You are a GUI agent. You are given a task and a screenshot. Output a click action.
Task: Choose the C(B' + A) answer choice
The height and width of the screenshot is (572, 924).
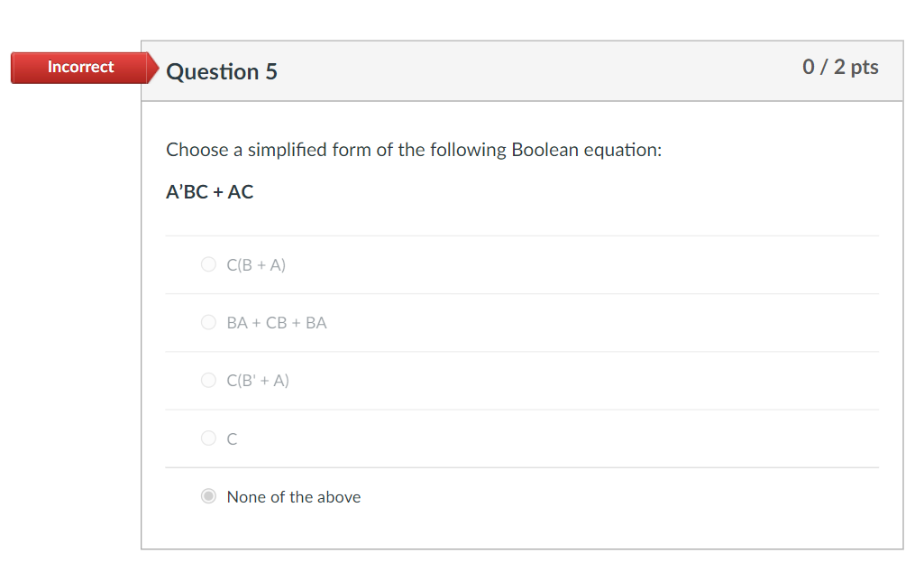pos(208,380)
